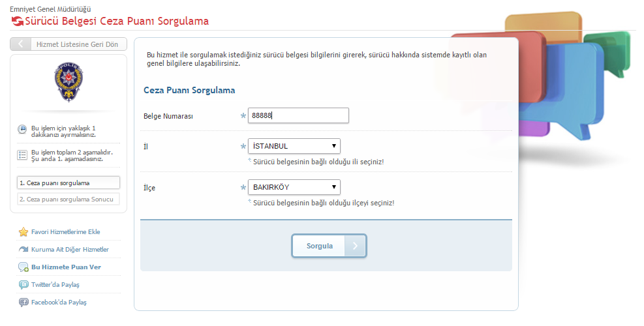644x326 pixels.
Task: Submit the form with Sorgula button
Action: point(329,246)
